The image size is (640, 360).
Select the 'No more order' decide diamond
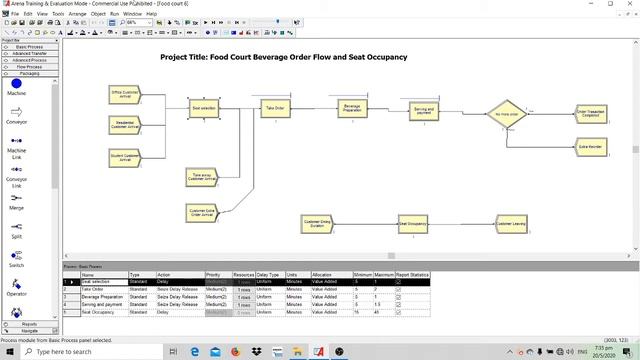click(x=507, y=114)
